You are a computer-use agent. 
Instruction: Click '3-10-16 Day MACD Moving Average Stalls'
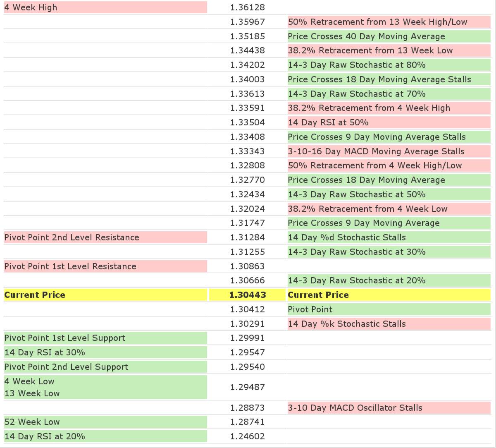click(x=376, y=151)
